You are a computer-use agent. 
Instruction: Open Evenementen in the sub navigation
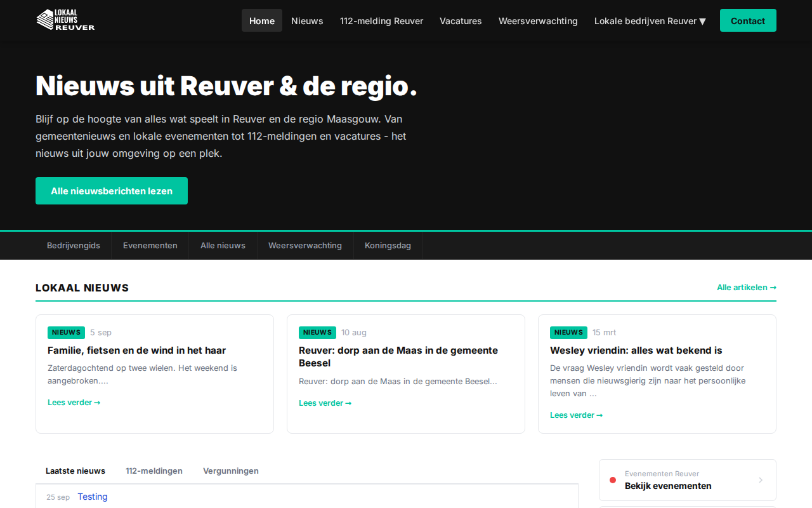click(x=150, y=245)
